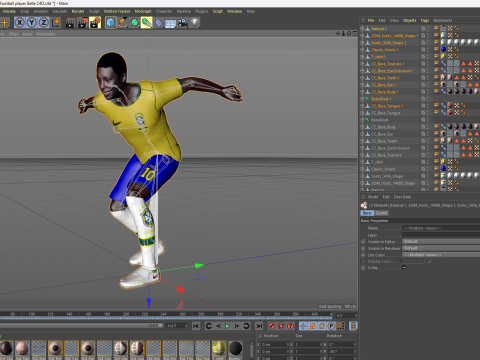Go to the end of the animation
Viewport: 480px width, 360px height.
click(259, 326)
